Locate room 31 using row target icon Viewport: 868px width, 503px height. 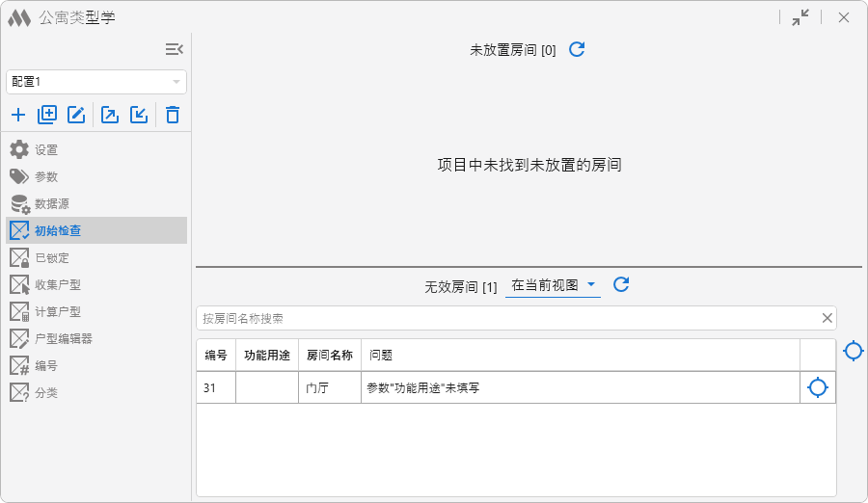817,387
